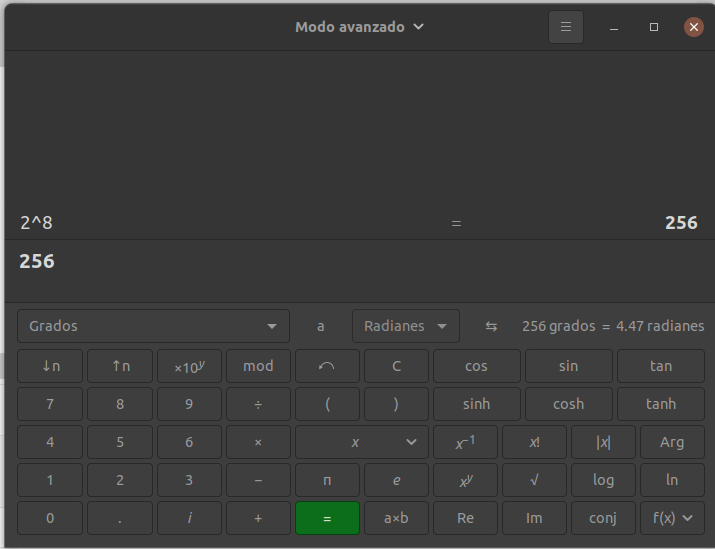Insert the pi constant
Image resolution: width=715 pixels, height=549 pixels.
pyautogui.click(x=327, y=480)
